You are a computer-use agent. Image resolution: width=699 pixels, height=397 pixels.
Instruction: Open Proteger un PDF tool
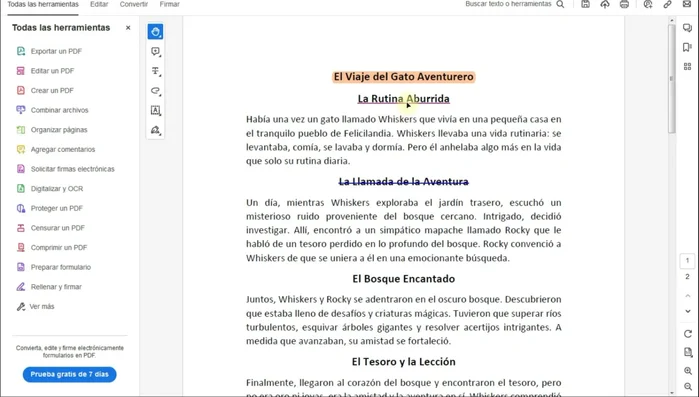point(57,208)
